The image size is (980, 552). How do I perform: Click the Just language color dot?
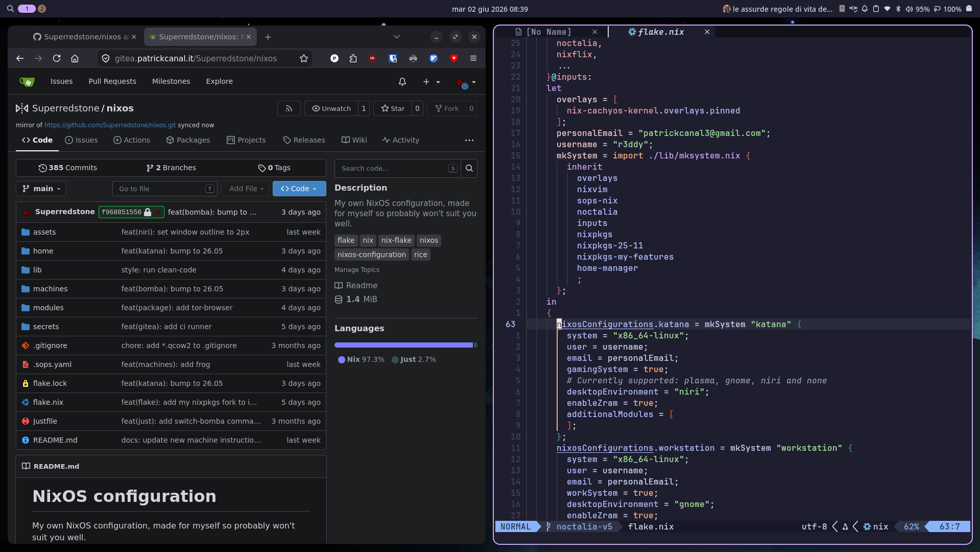point(395,360)
